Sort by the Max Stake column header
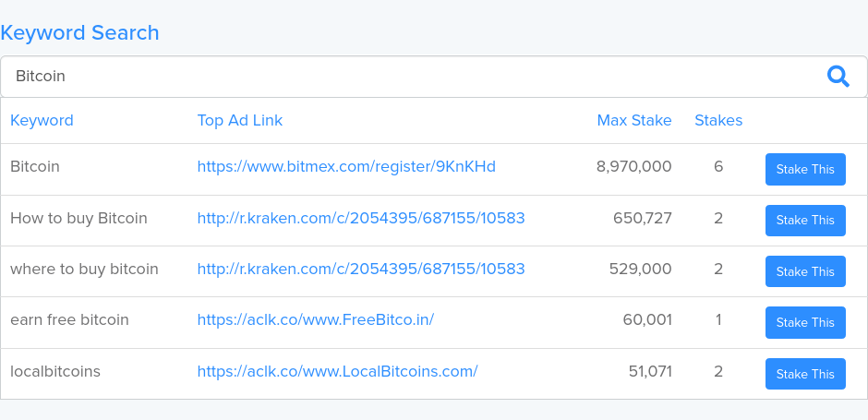The image size is (868, 420). coord(634,121)
